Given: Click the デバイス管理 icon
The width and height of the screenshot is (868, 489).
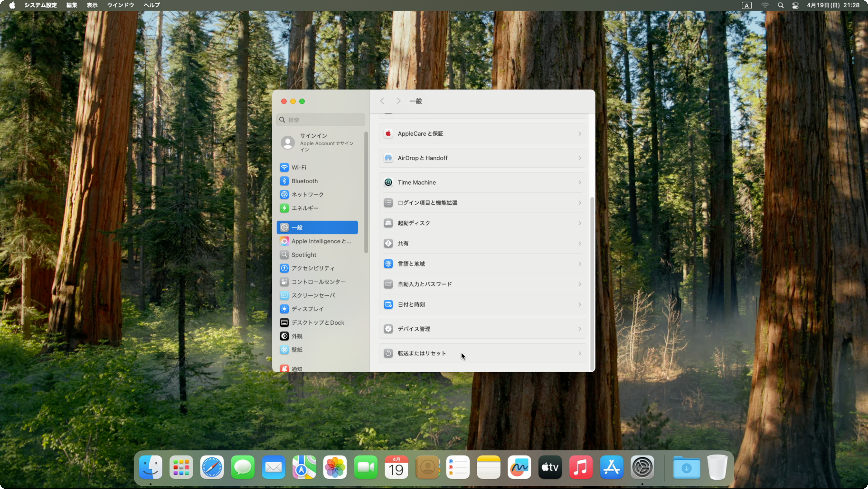Looking at the screenshot, I should (x=388, y=329).
